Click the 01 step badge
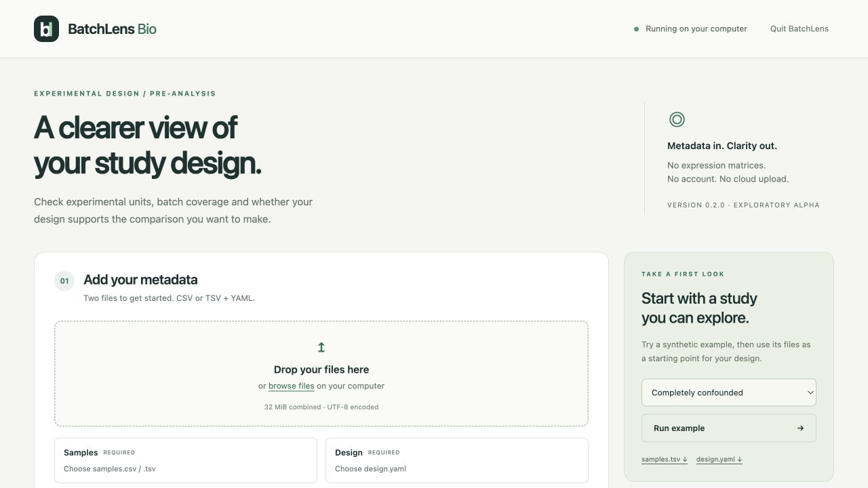868x488 pixels. [64, 281]
